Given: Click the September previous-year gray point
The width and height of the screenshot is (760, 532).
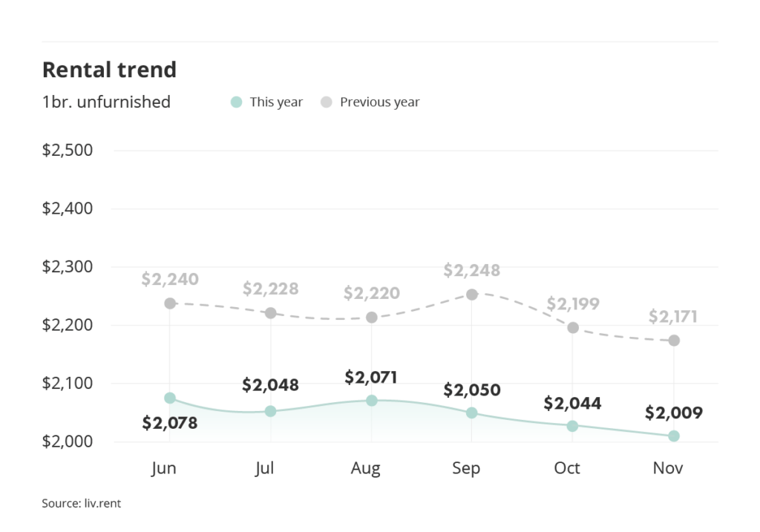Looking at the screenshot, I should tap(472, 295).
